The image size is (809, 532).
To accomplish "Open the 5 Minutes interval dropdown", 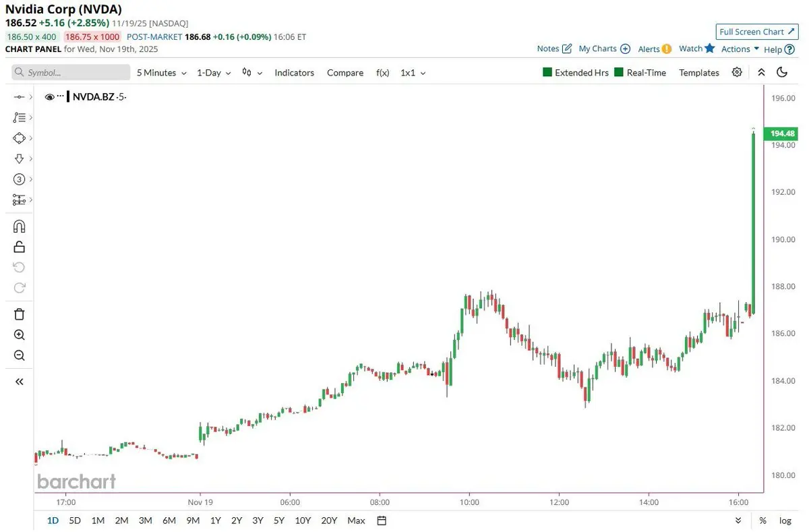I will [x=161, y=72].
